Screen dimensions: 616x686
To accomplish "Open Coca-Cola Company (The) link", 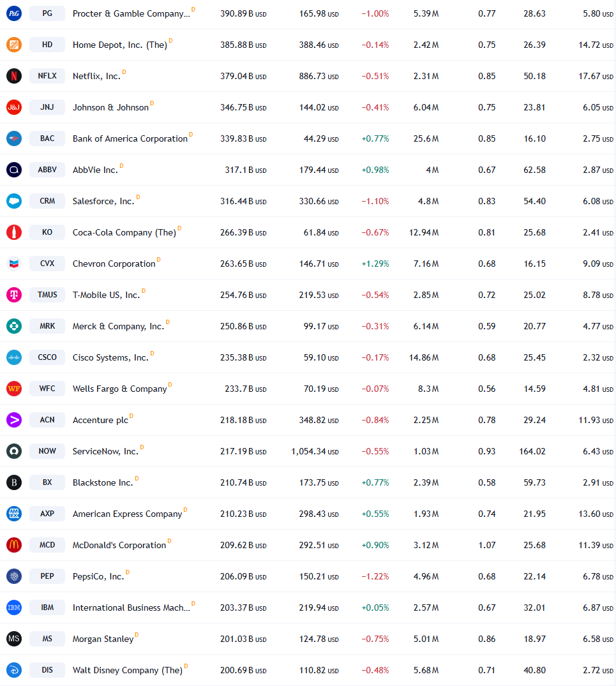I will point(124,233).
